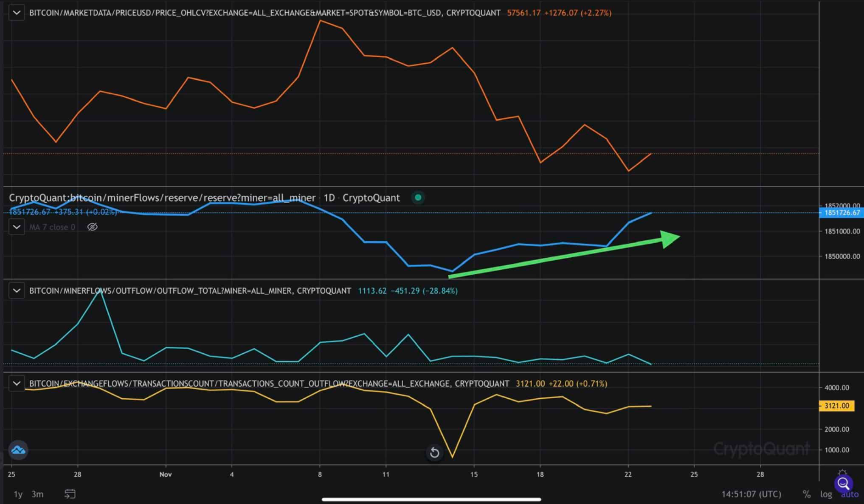
Task: Select the OUTFLOW_TOTAL all_miner series title
Action: point(190,291)
